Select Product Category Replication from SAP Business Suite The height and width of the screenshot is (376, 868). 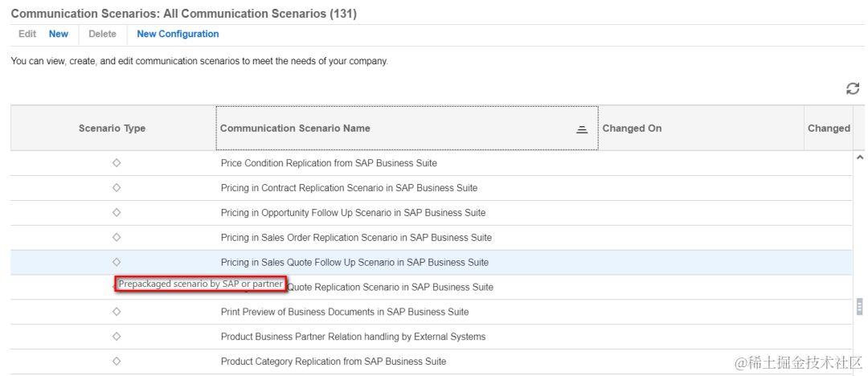[333, 362]
